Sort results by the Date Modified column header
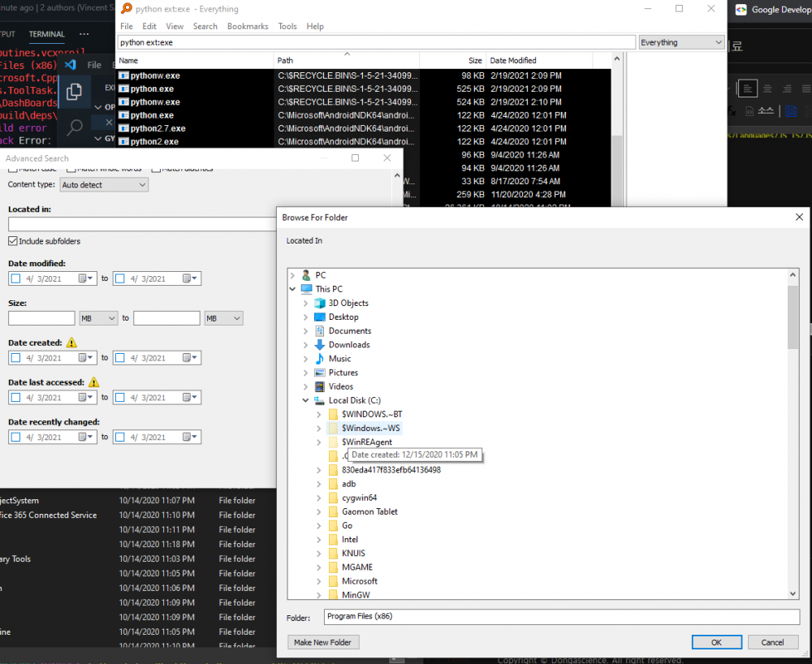 (539, 61)
